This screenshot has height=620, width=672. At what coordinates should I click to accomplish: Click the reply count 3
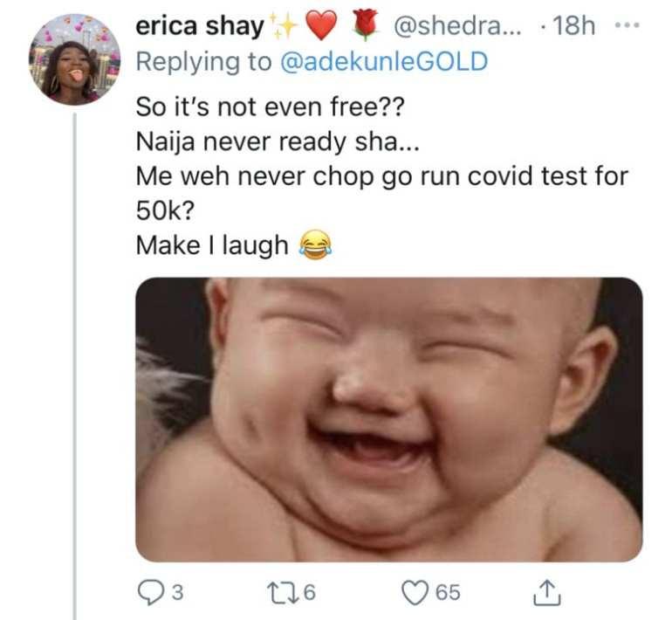click(x=177, y=594)
